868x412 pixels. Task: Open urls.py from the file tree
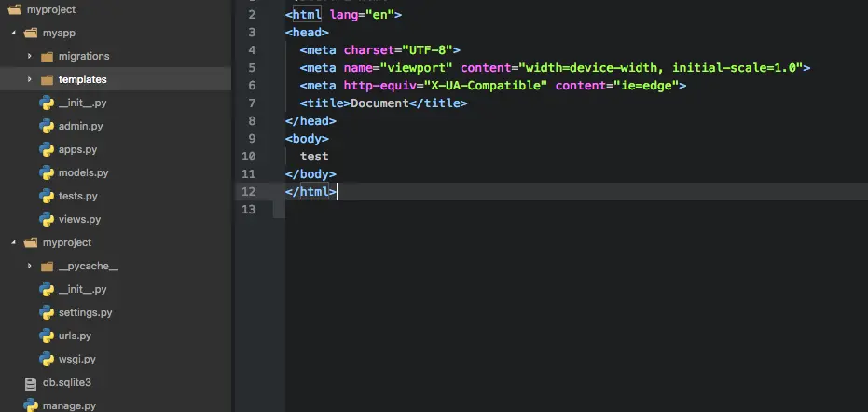click(75, 336)
